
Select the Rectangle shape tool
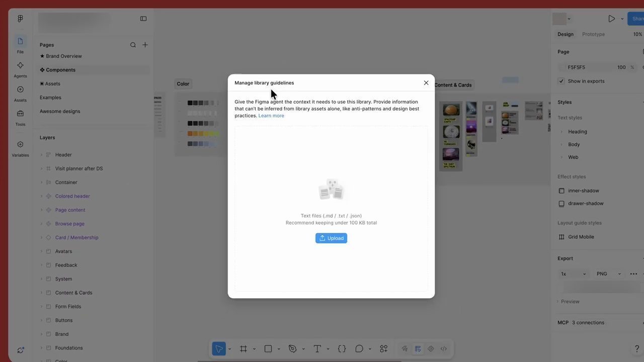268,349
